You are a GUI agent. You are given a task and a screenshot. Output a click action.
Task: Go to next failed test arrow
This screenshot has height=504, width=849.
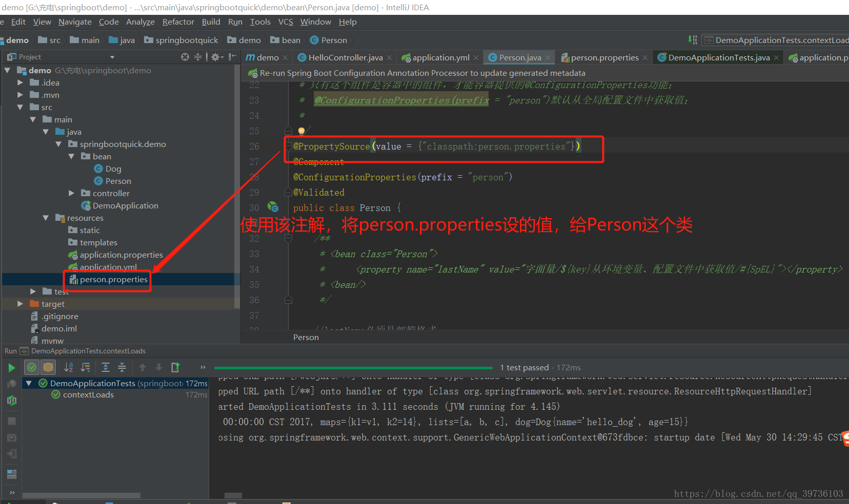coord(159,367)
